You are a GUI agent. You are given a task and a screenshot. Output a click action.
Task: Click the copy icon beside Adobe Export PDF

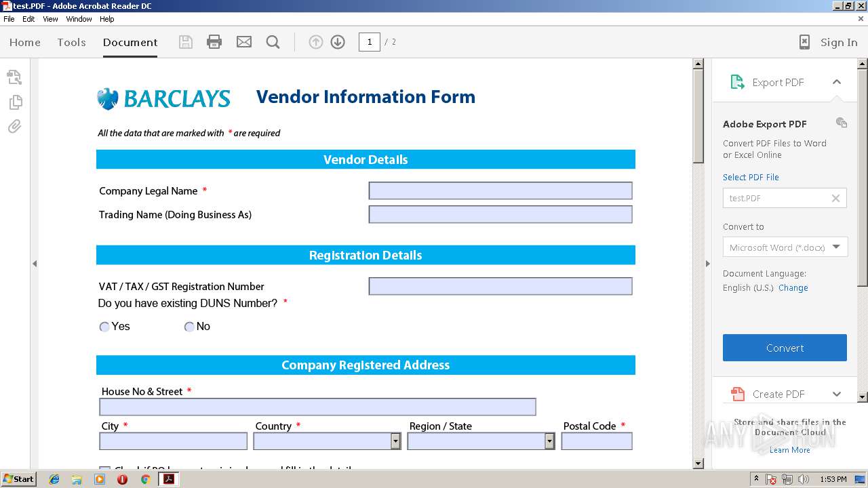842,123
